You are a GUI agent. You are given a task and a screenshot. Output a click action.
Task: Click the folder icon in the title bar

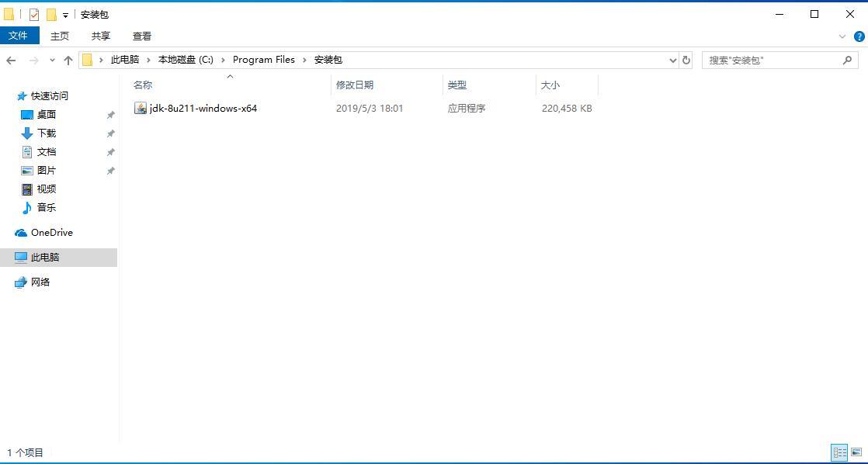pyautogui.click(x=9, y=15)
